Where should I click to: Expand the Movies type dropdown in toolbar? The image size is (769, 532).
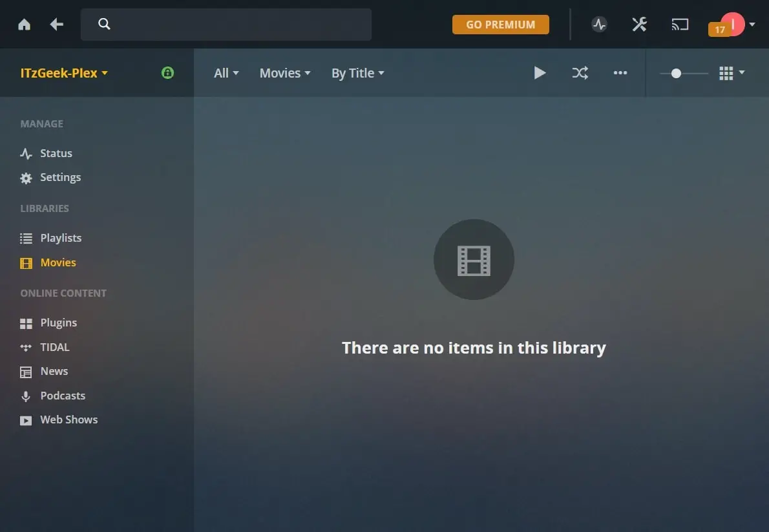284,73
